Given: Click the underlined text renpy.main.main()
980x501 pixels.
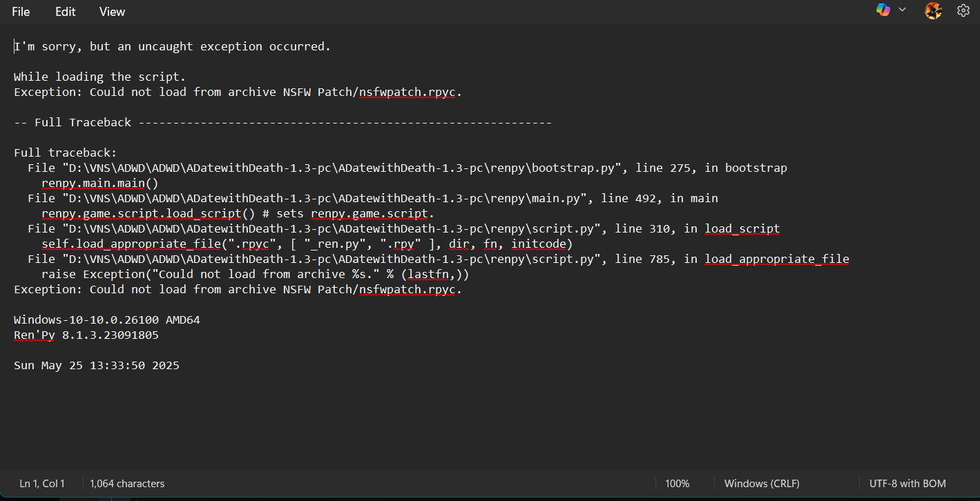Looking at the screenshot, I should click(99, 184).
